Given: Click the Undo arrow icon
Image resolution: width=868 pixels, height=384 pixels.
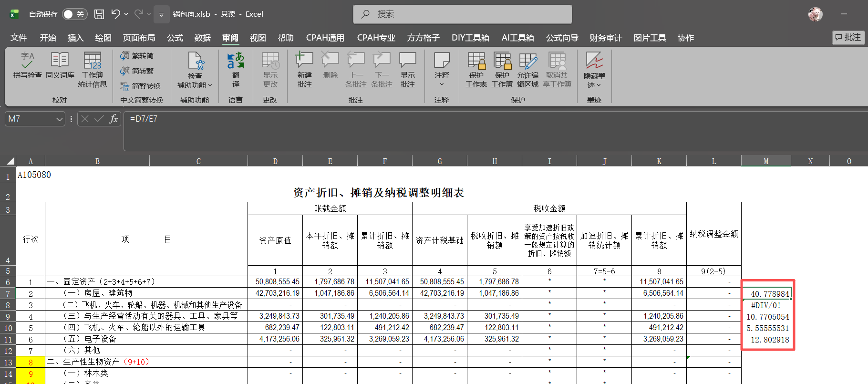Looking at the screenshot, I should pyautogui.click(x=115, y=14).
